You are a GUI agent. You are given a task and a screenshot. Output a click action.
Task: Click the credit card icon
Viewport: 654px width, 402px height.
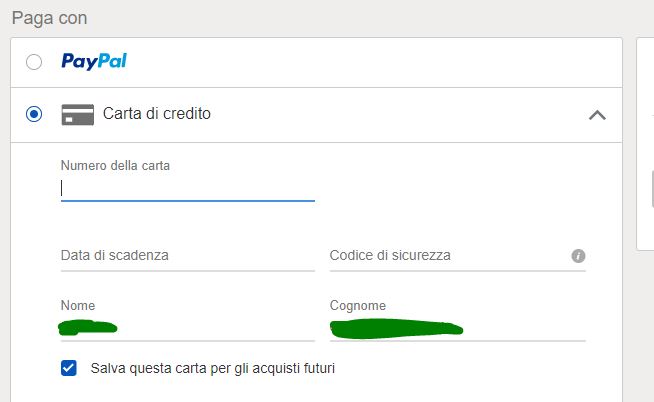click(x=77, y=114)
